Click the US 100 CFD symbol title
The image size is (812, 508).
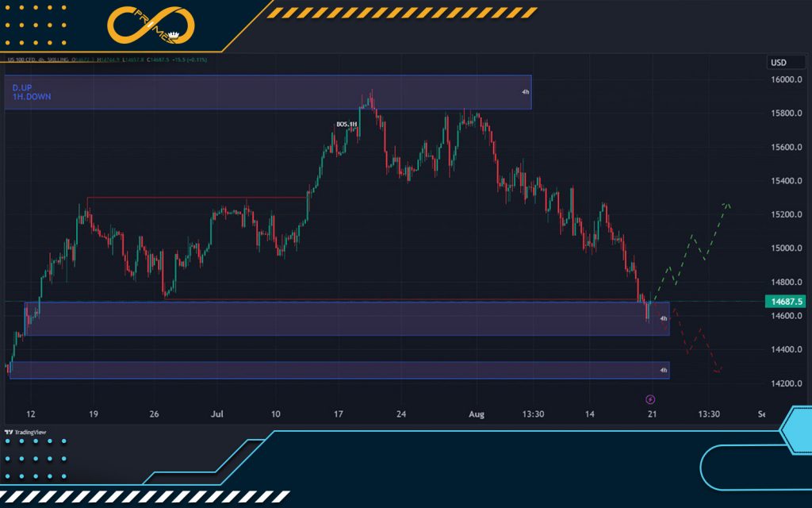[x=22, y=60]
